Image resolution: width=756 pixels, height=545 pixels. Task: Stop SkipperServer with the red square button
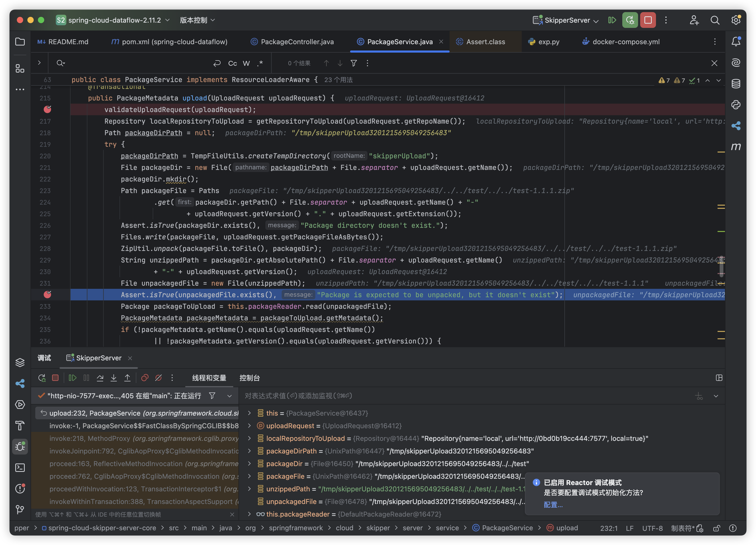(648, 20)
